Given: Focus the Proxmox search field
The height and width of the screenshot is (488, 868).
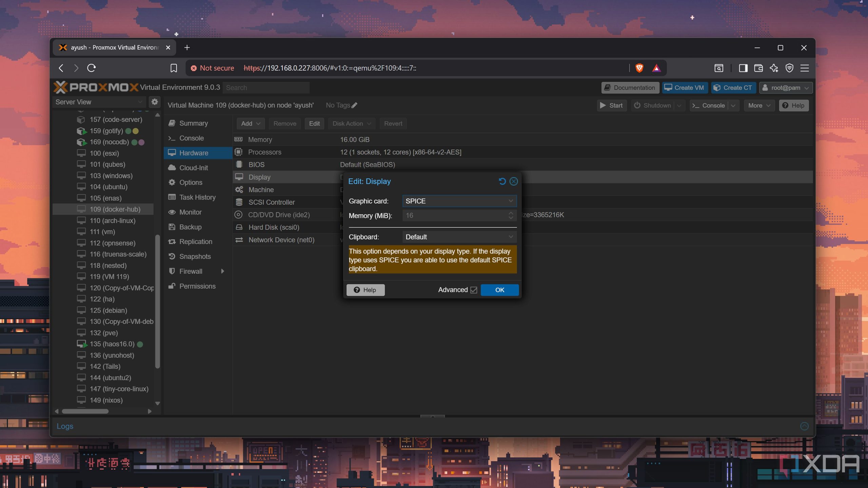Looking at the screenshot, I should click(266, 88).
